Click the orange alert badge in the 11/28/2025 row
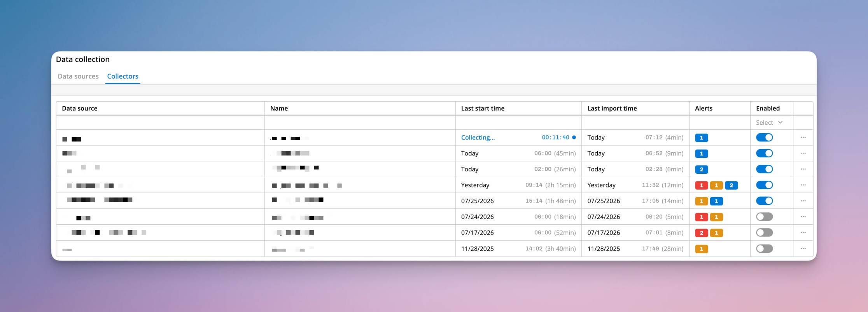 702,249
